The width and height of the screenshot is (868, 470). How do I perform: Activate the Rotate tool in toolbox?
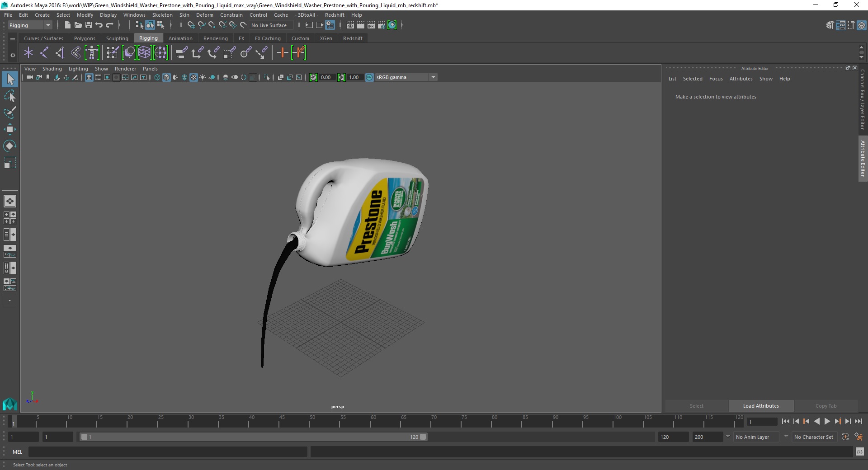[10, 146]
